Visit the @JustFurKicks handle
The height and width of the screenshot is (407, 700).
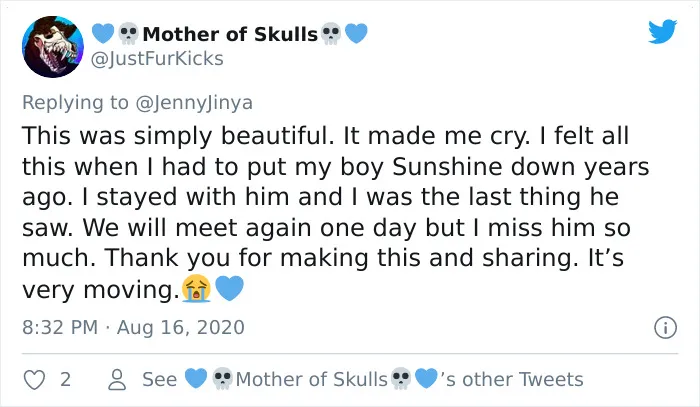click(x=157, y=58)
